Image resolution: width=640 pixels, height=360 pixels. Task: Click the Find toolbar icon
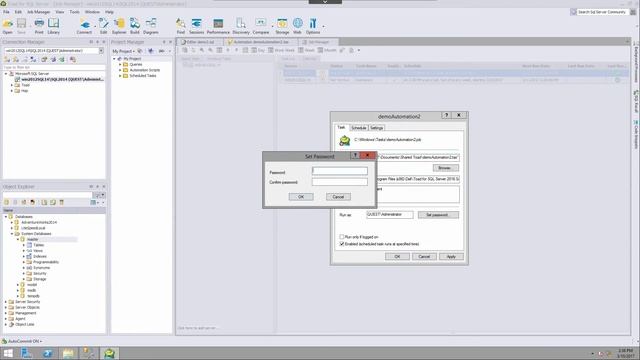tap(180, 26)
